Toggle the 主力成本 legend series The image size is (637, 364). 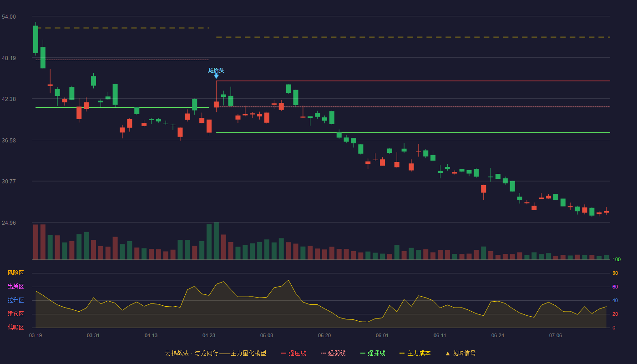pyautogui.click(x=415, y=353)
